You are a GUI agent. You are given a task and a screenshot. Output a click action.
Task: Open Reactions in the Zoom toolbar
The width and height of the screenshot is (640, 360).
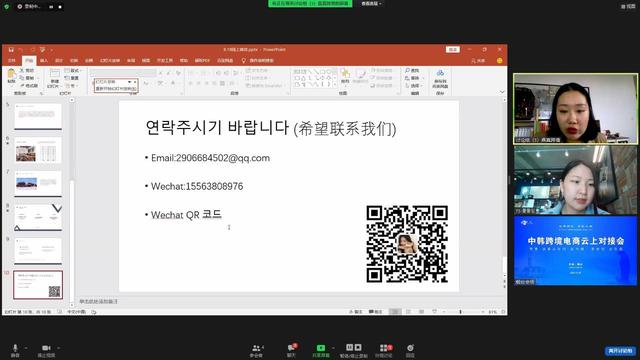[x=410, y=350]
